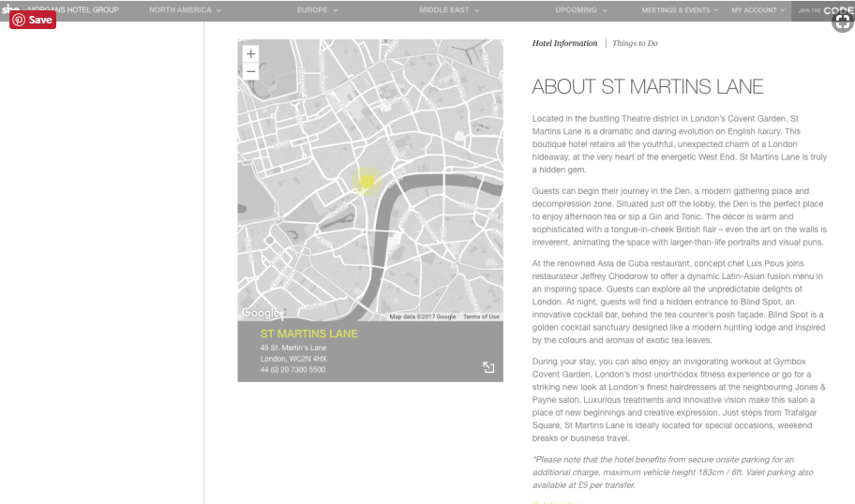Open the map Terms of Use link
The image size is (855, 504).
[481, 317]
